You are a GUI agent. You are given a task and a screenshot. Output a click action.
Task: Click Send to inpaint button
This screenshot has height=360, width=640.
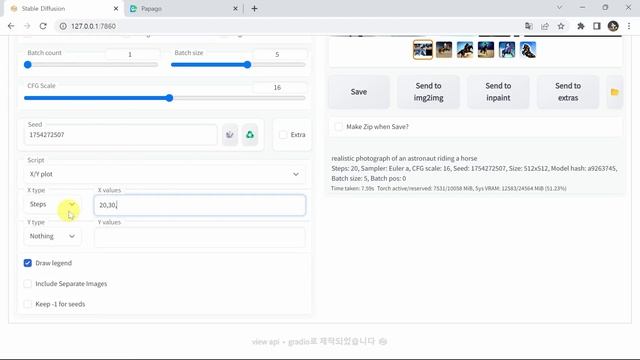pos(498,92)
